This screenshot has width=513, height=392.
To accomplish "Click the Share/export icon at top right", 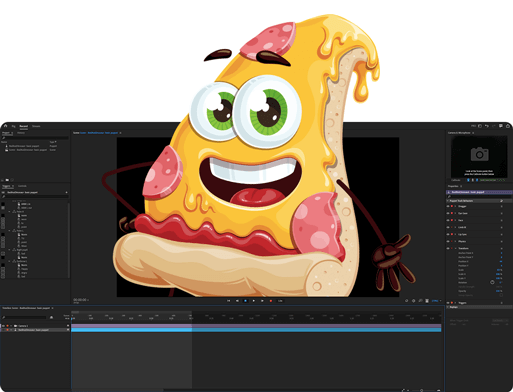I will (x=508, y=126).
